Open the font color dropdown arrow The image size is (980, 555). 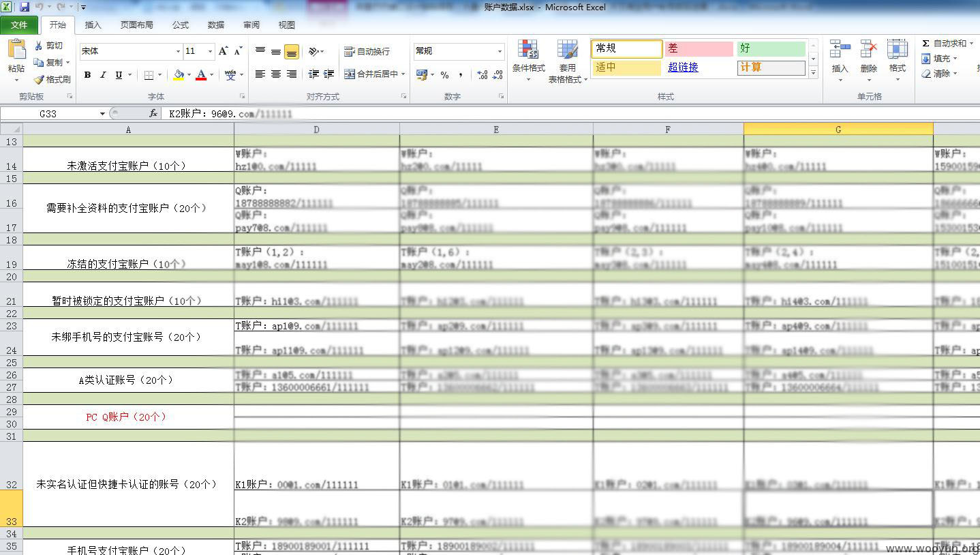pos(211,75)
